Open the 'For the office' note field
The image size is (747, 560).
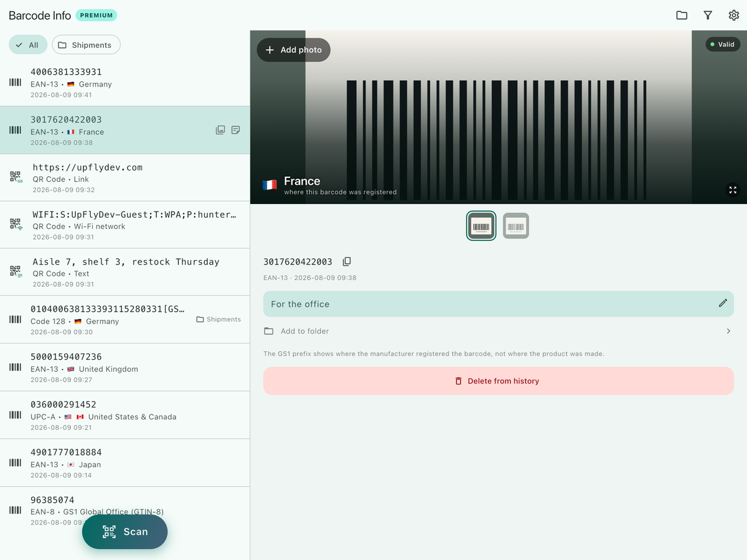coord(499,304)
